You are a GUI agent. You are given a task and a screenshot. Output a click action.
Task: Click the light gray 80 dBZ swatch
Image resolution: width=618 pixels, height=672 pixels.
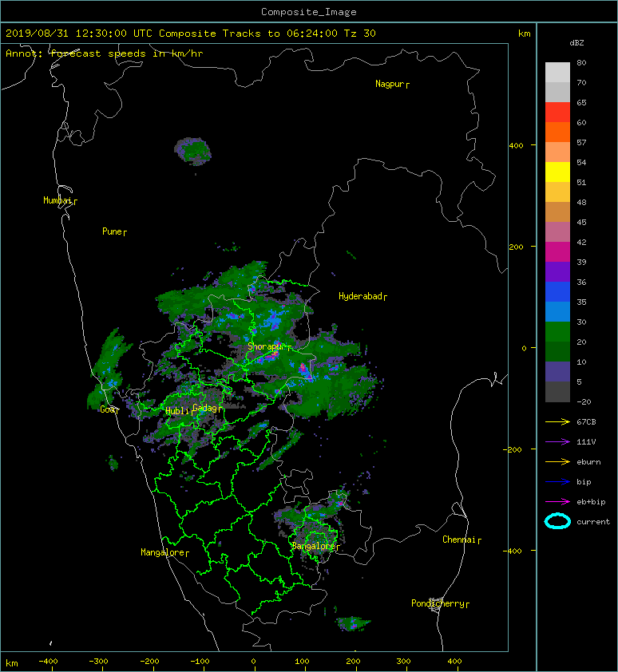click(x=557, y=73)
